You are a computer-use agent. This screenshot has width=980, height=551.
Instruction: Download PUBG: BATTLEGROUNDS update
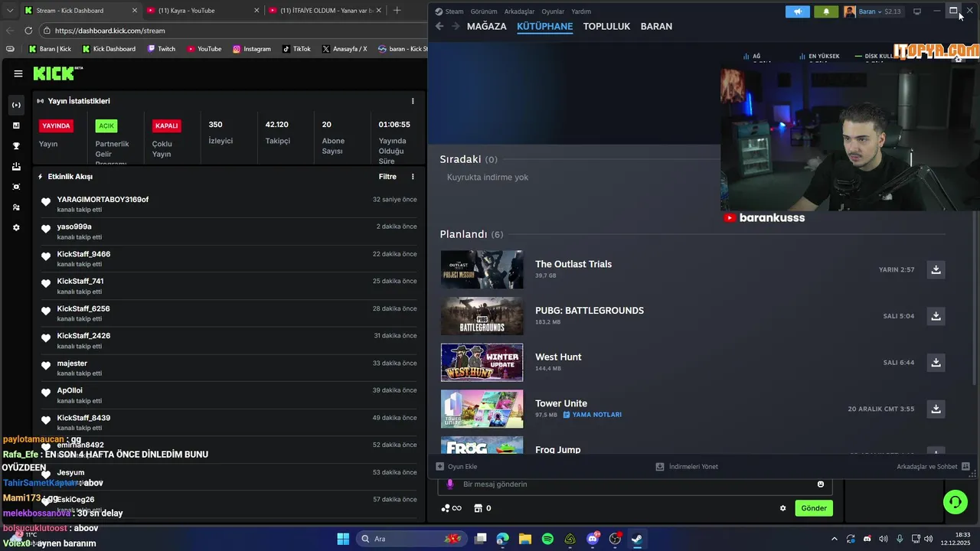pyautogui.click(x=936, y=316)
